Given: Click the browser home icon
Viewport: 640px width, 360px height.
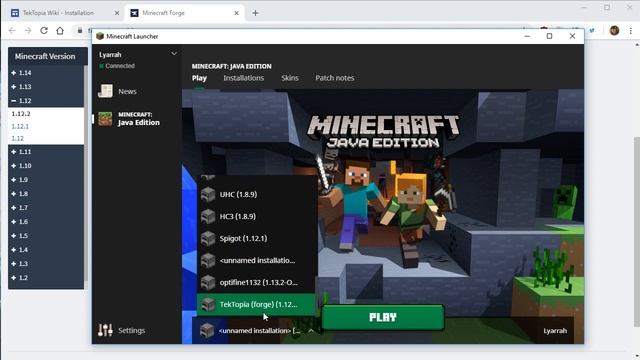Looking at the screenshot, I should pyautogui.click(x=60, y=31).
